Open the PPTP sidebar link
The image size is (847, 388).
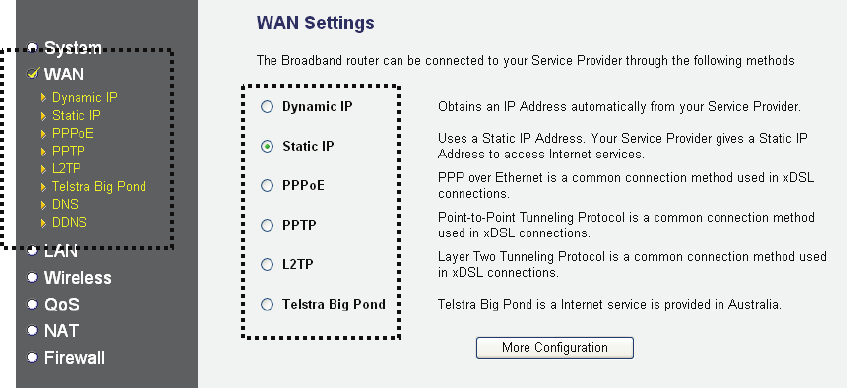[68, 151]
